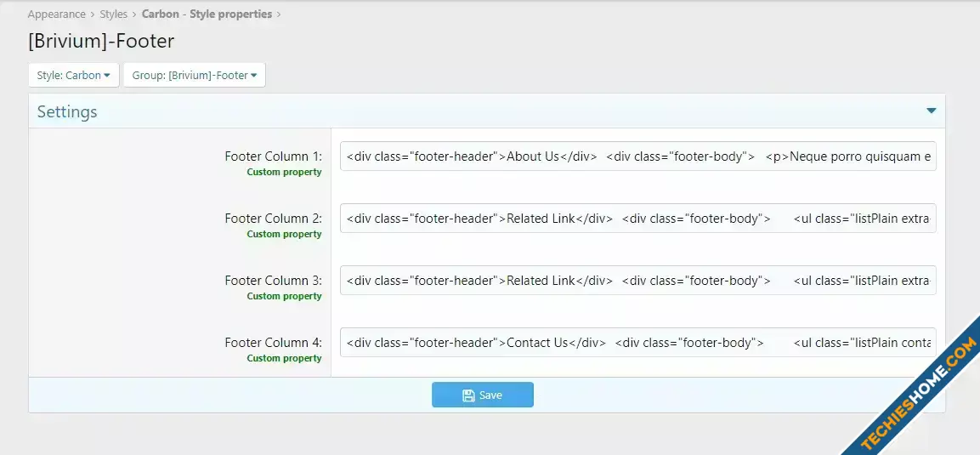Go to Appearance breadcrumb link
Image resolution: width=980 pixels, height=455 pixels.
[x=56, y=14]
